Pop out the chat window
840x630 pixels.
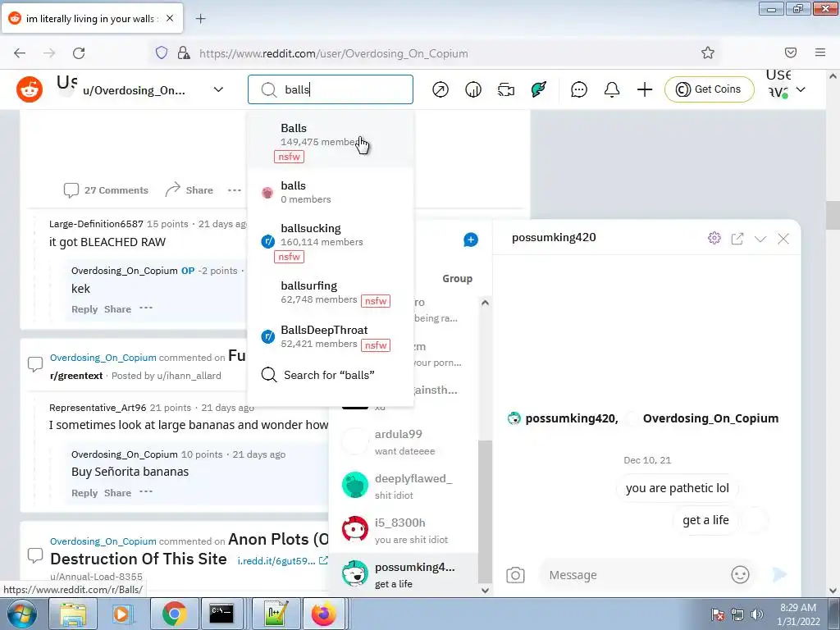[737, 239]
